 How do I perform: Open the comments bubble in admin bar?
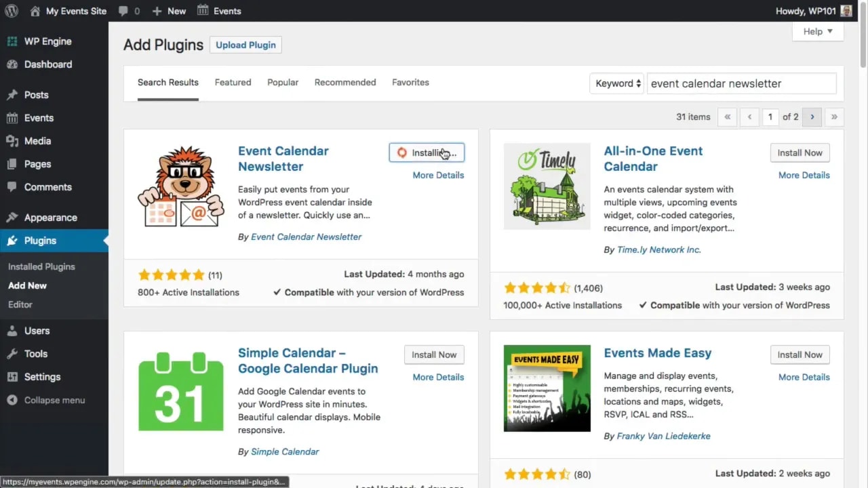123,11
